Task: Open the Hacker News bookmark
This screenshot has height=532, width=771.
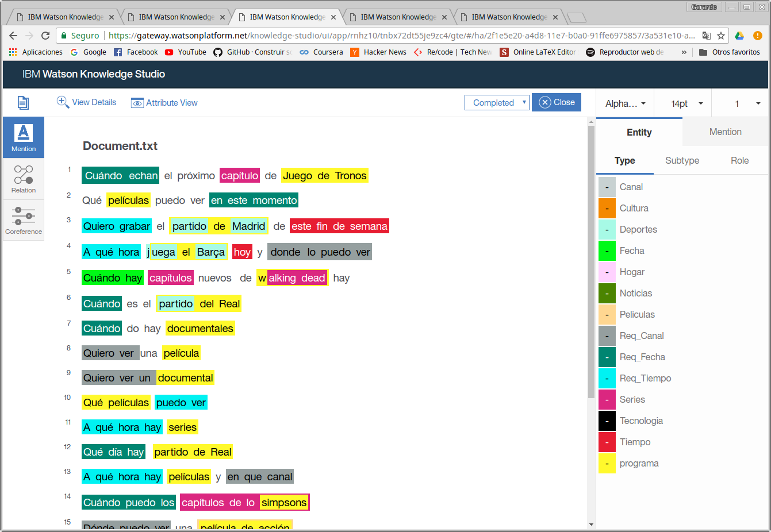Action: click(378, 52)
